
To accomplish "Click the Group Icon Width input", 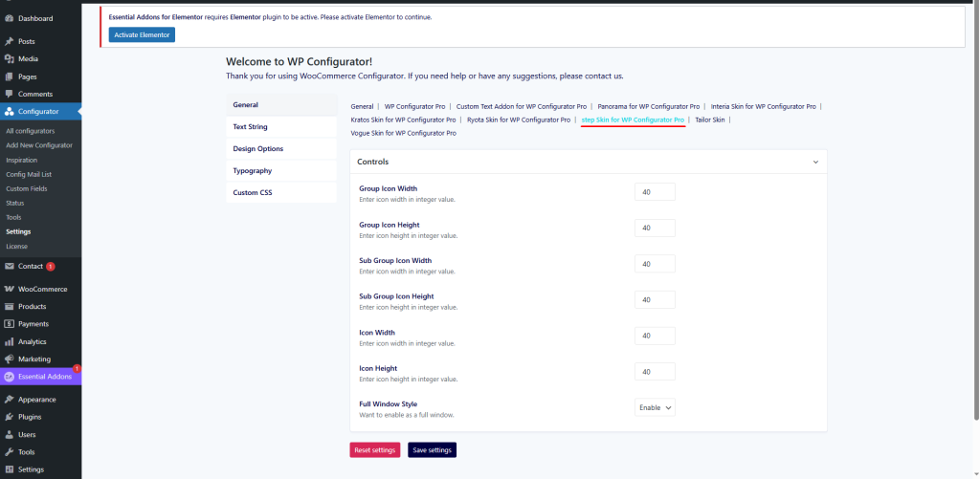I will [x=655, y=192].
